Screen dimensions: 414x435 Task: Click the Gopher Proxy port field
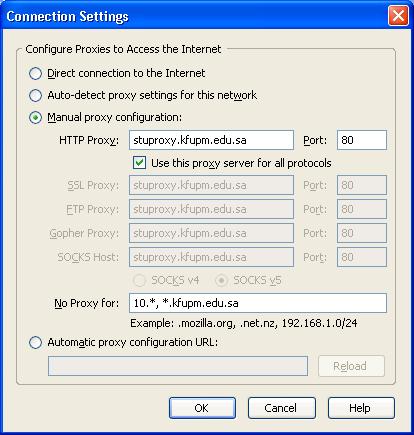point(362,233)
